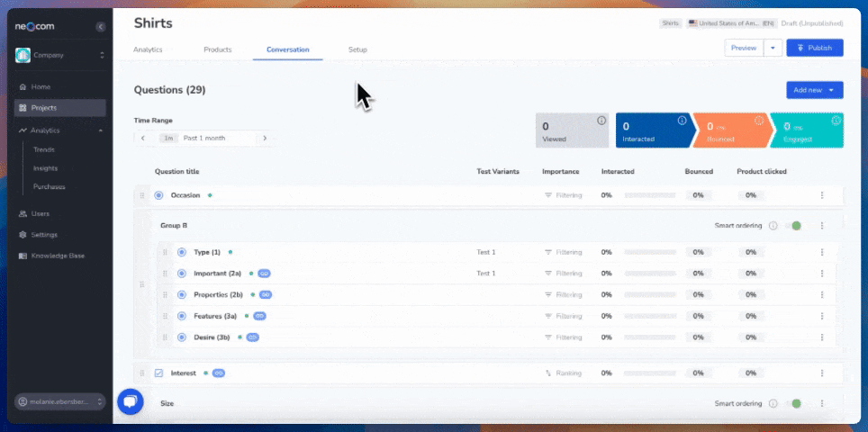Screen dimensions: 868x432
Task: Open the Preview options dropdown arrow
Action: 773,48
